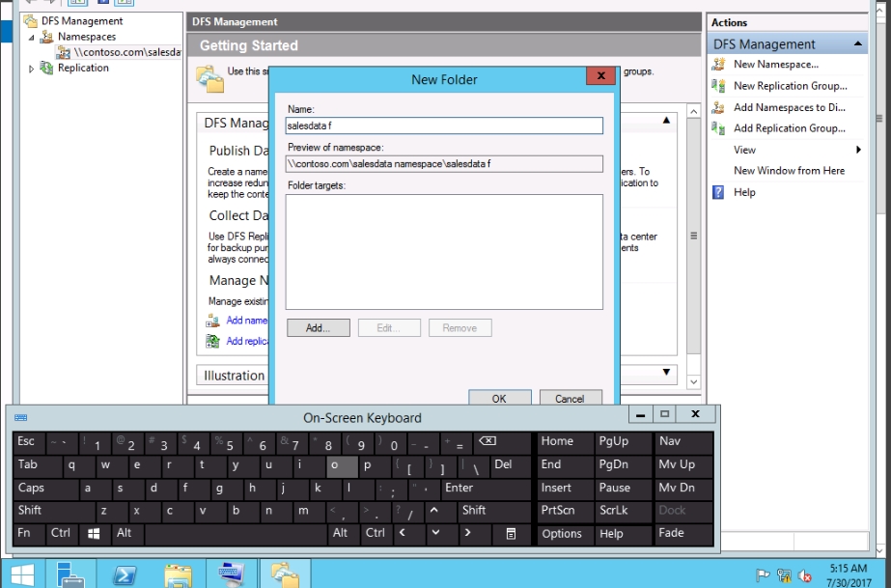Click the New Namespace action icon

(x=718, y=65)
